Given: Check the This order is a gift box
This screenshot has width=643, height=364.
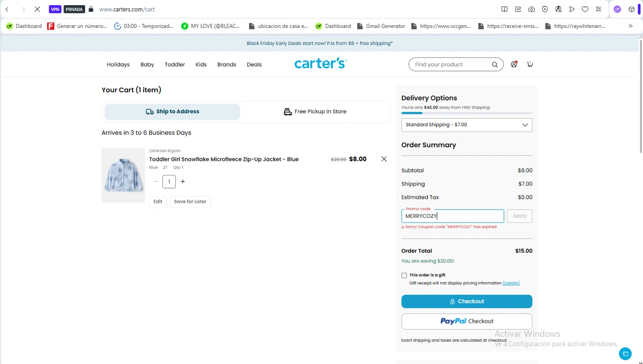Looking at the screenshot, I should tap(404, 275).
